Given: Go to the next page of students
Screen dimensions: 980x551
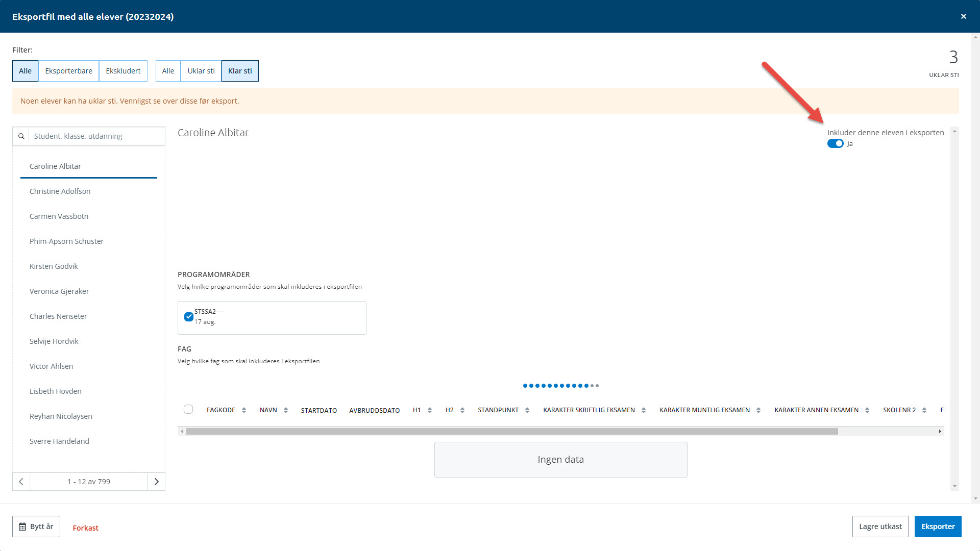Looking at the screenshot, I should coord(156,482).
